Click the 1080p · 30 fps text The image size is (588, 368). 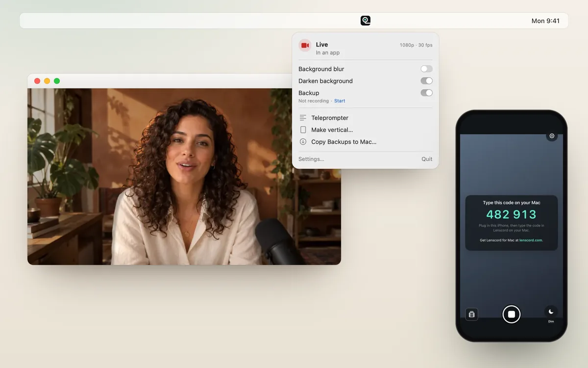click(x=416, y=45)
